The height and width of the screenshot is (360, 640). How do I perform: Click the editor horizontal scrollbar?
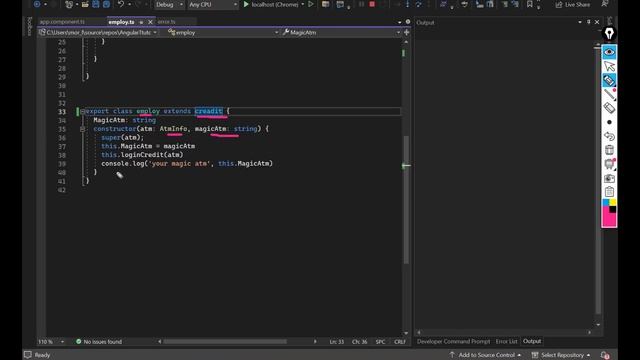(225, 342)
